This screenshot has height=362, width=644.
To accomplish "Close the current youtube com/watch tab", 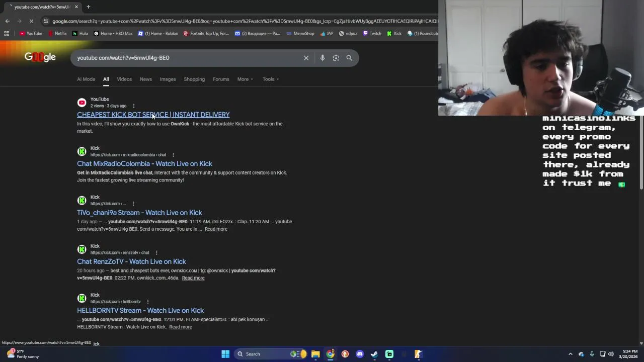I will pos(76,7).
